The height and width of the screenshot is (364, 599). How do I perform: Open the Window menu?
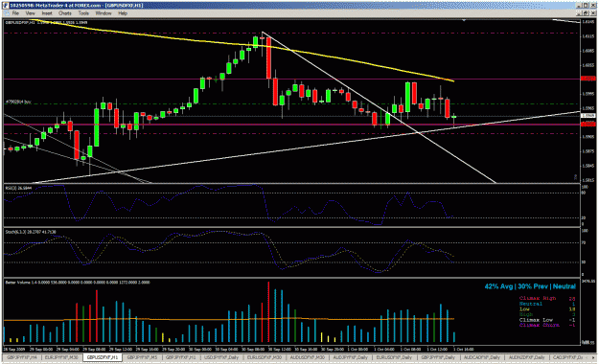(x=104, y=13)
